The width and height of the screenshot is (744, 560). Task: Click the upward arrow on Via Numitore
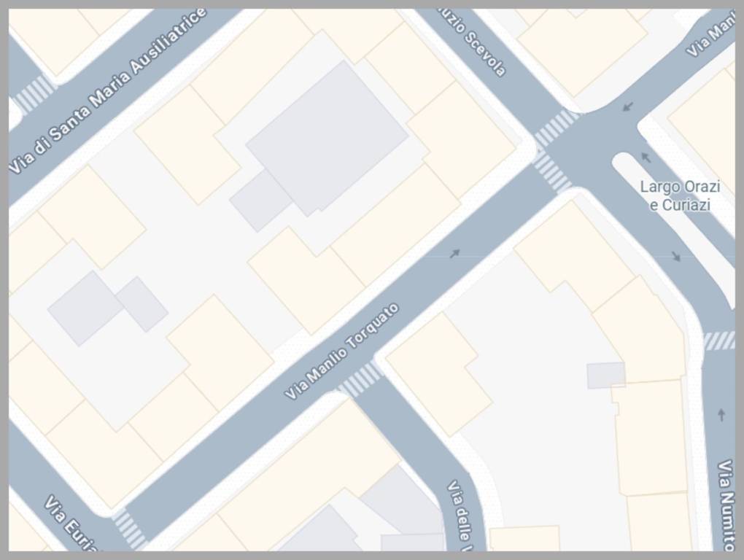[721, 415]
